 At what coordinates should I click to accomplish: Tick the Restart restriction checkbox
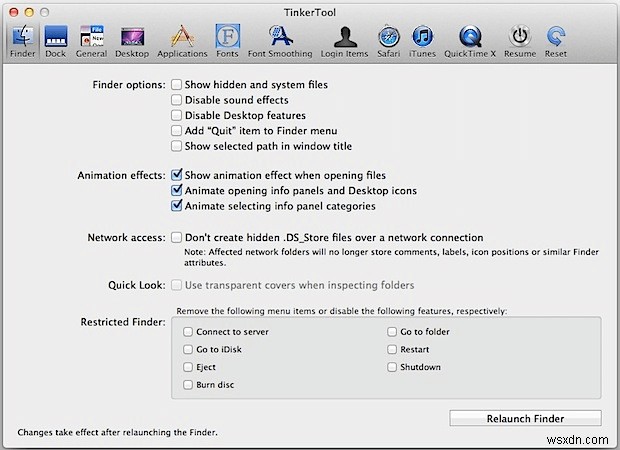392,350
